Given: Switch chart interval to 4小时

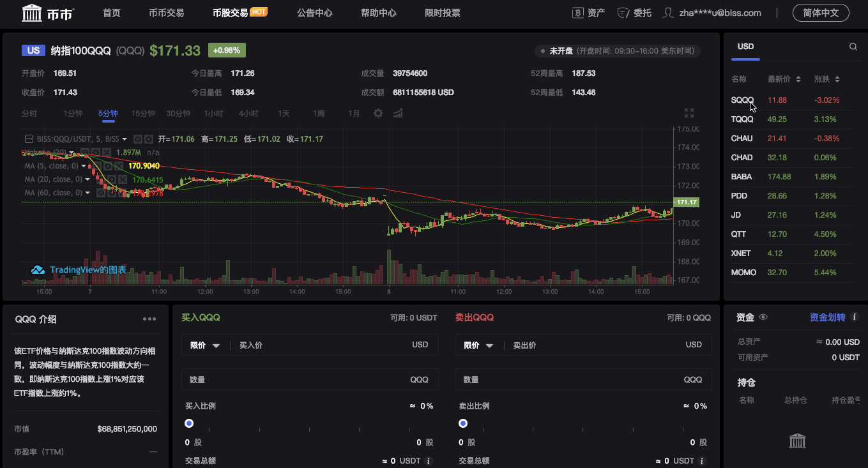Looking at the screenshot, I should click(x=248, y=114).
